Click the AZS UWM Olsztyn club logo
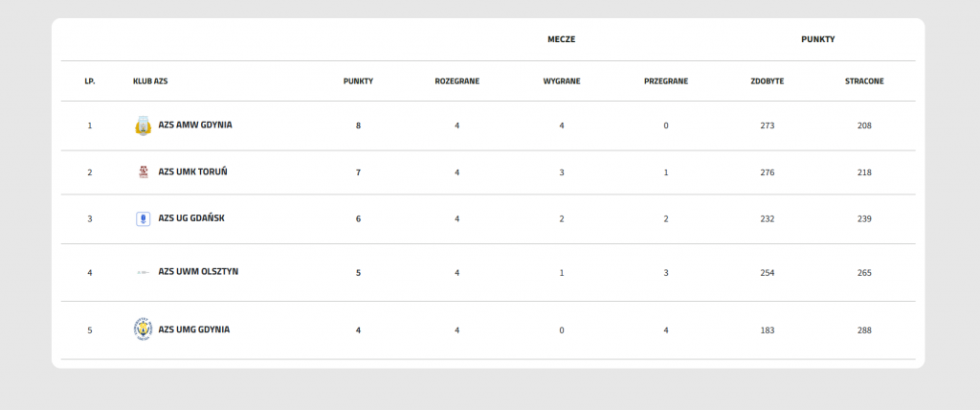980x410 pixels. click(144, 272)
